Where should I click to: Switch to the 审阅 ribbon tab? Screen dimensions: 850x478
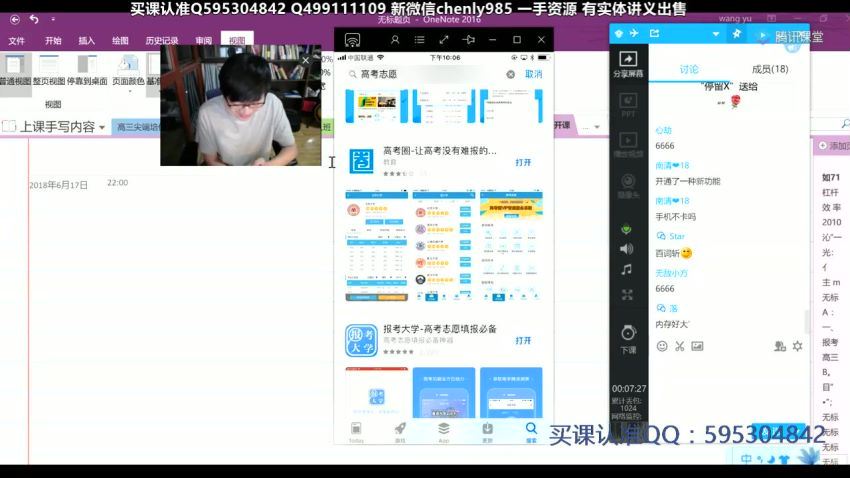tap(203, 41)
